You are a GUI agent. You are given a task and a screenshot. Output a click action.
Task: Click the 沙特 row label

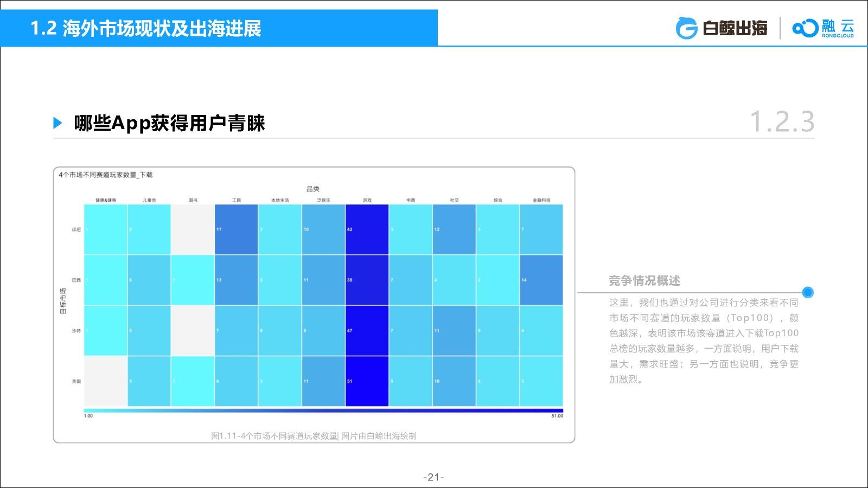pos(76,331)
